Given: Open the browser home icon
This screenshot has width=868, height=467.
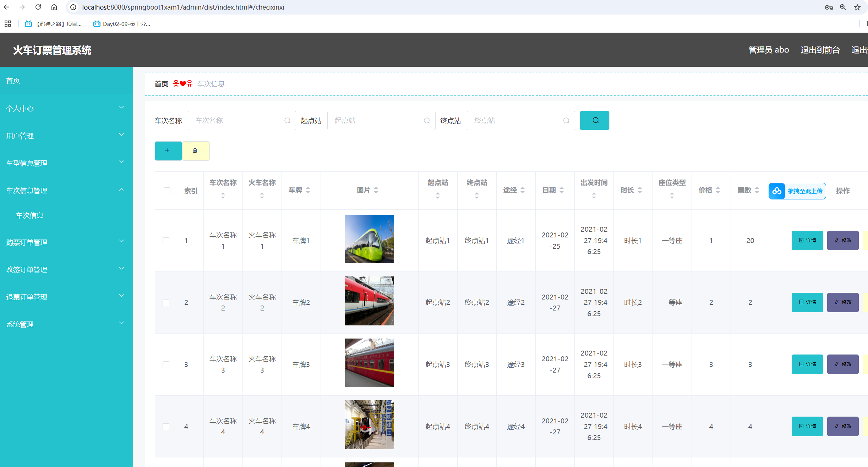Looking at the screenshot, I should click(54, 7).
